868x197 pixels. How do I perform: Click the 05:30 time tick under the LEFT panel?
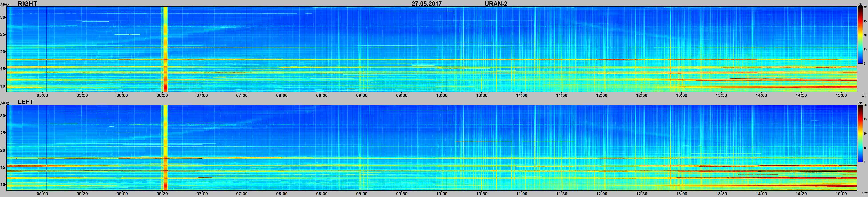point(82,194)
